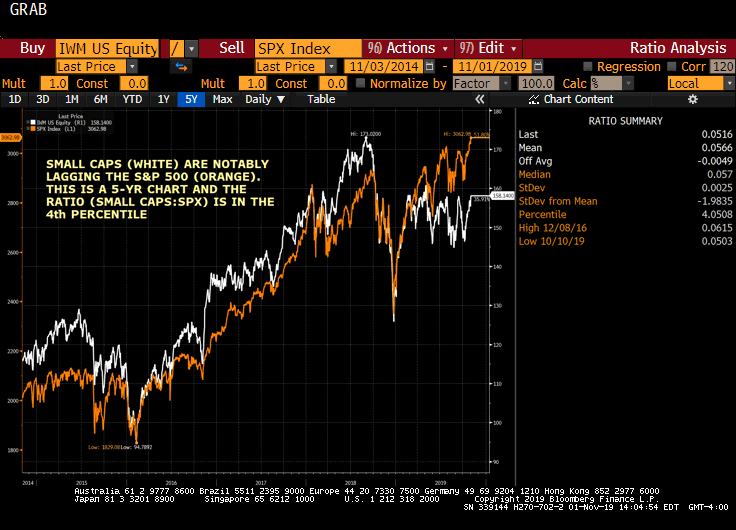Click the start date 11/03/2014 field
The height and width of the screenshot is (530, 736).
coord(383,67)
